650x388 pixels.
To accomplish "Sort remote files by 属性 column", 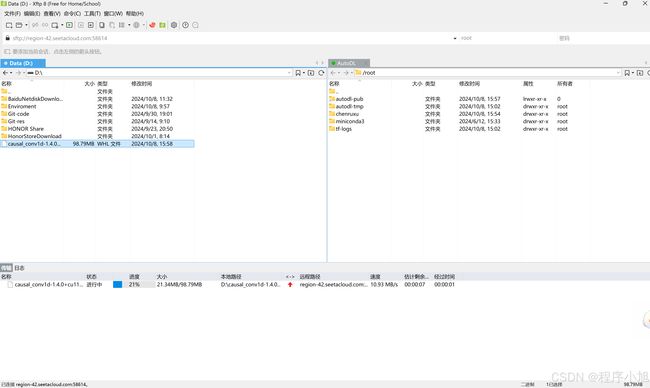I will pos(528,84).
